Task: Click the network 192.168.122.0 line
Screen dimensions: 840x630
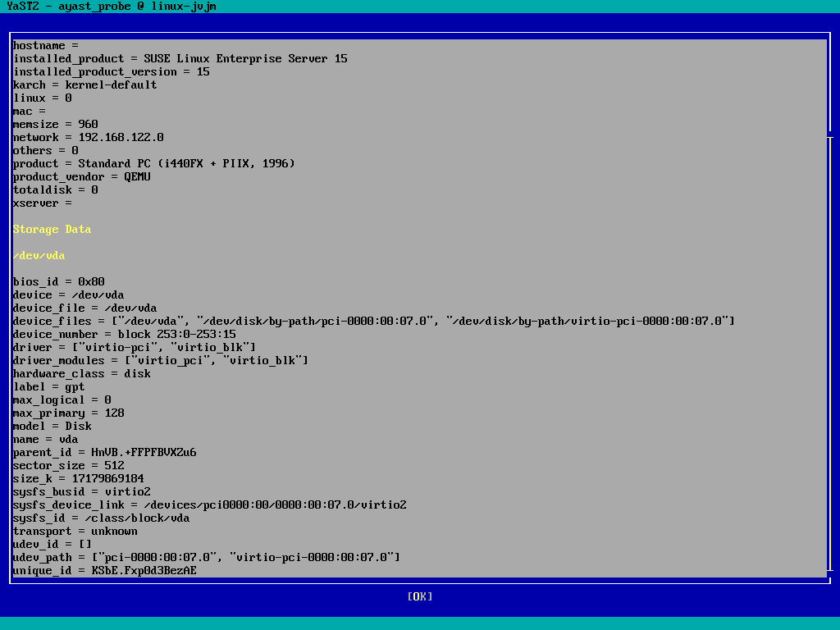Action: 88,138
